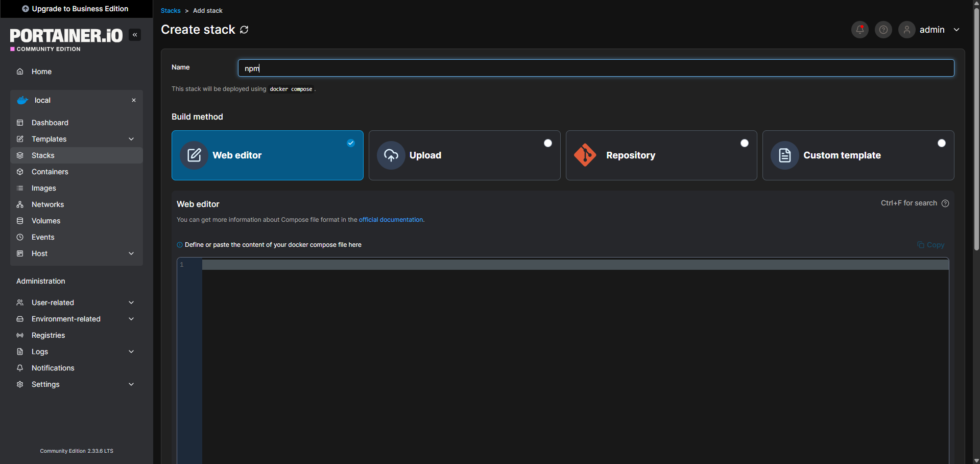Select the Repository radio option
The image size is (980, 464).
pos(745,143)
